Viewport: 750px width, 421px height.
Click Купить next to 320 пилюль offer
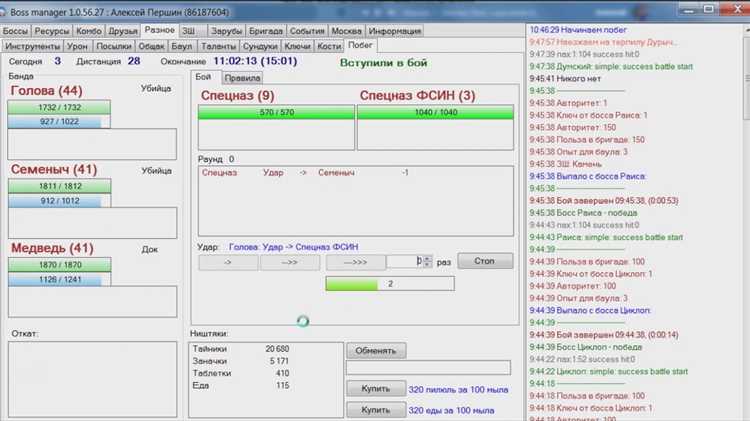pos(376,388)
